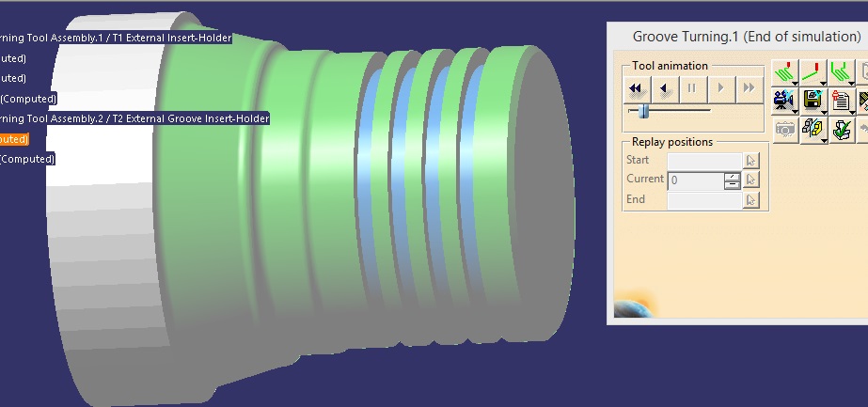Increment the Current position stepper up arrow
868x407 pixels.
pos(732,176)
